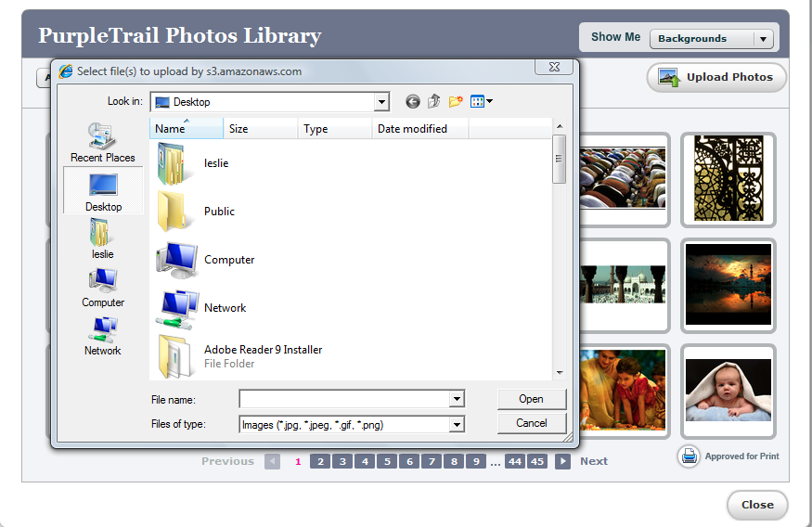The width and height of the screenshot is (812, 527).
Task: Select Network item in file list
Action: pyautogui.click(x=201, y=309)
